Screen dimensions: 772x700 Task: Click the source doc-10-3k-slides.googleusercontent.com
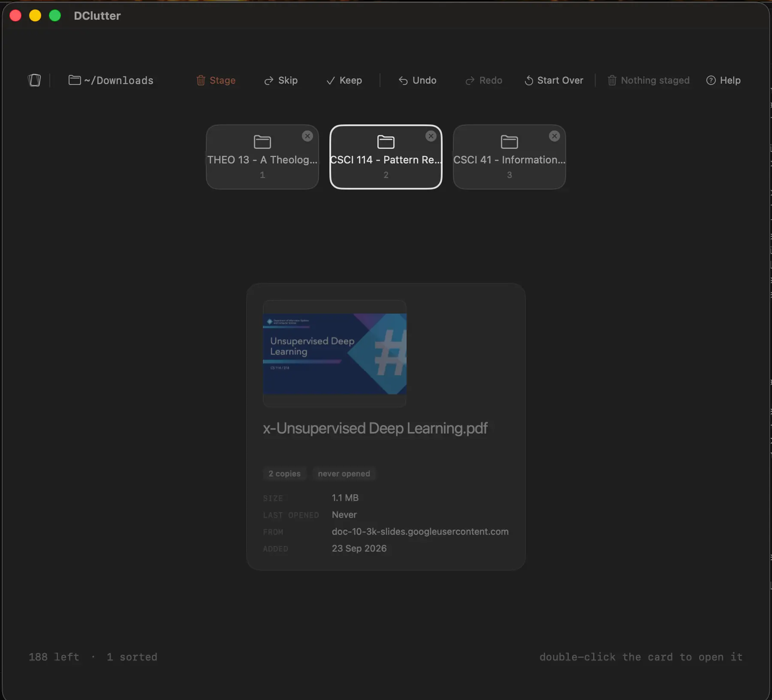(x=420, y=531)
